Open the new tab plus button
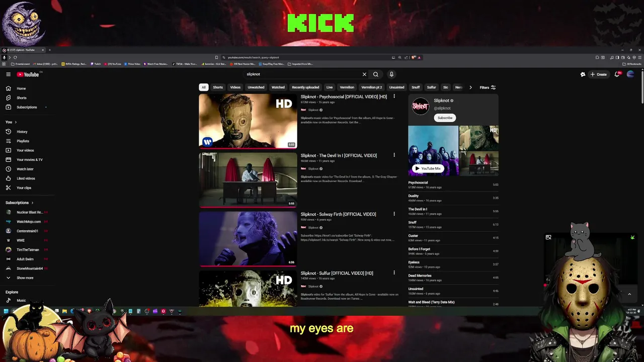This screenshot has width=644, height=362. 49,50
